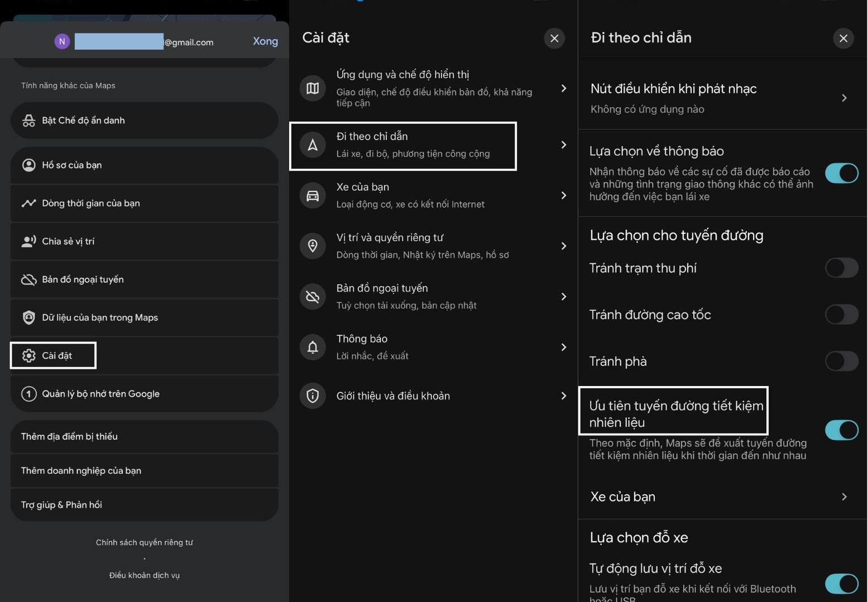This screenshot has height=602, width=868.
Task: Click the bell icon for Thông báo
Action: 313,347
